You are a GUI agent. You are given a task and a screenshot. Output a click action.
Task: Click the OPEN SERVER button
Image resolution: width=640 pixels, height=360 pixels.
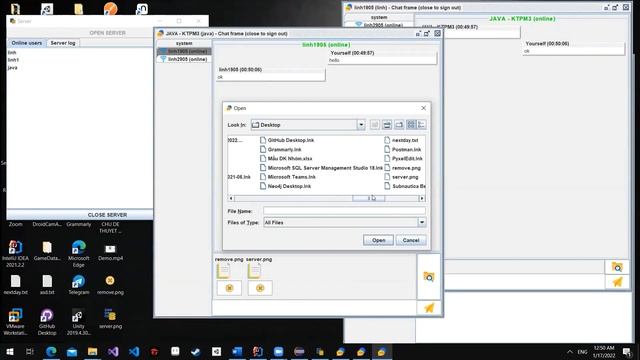[107, 33]
